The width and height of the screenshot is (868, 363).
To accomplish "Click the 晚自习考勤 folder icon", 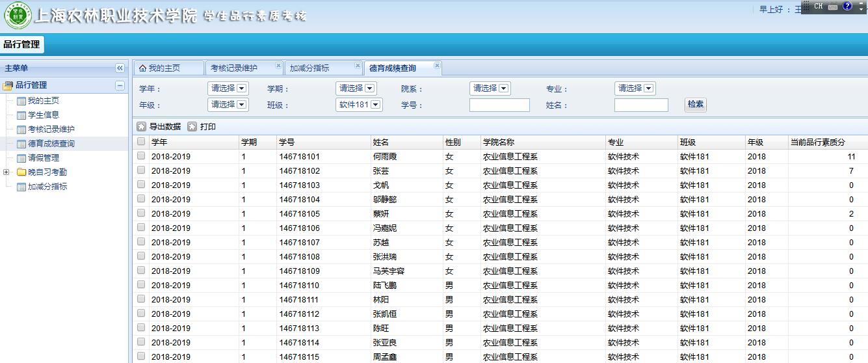I will [x=21, y=172].
